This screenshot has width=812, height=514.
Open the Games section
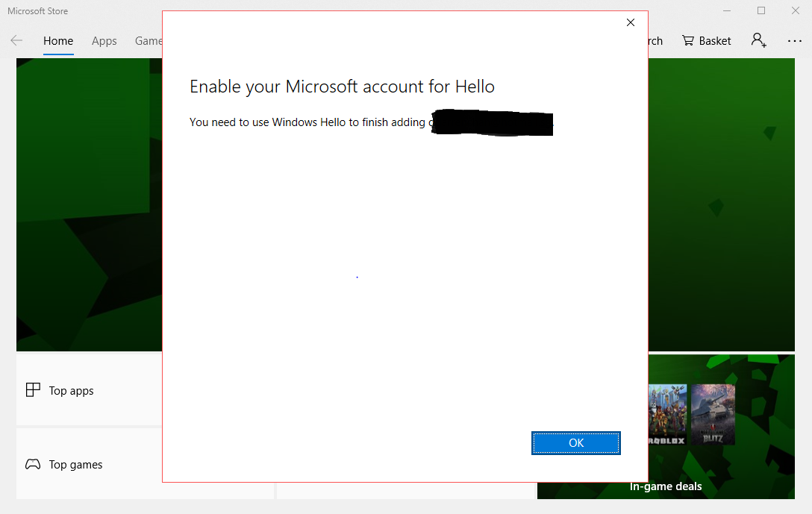[x=148, y=40]
